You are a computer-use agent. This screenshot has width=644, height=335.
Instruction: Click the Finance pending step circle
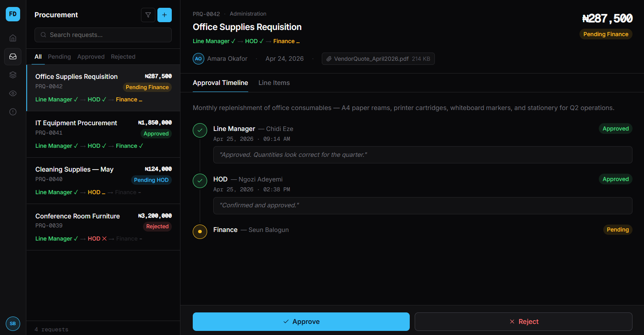pos(200,232)
